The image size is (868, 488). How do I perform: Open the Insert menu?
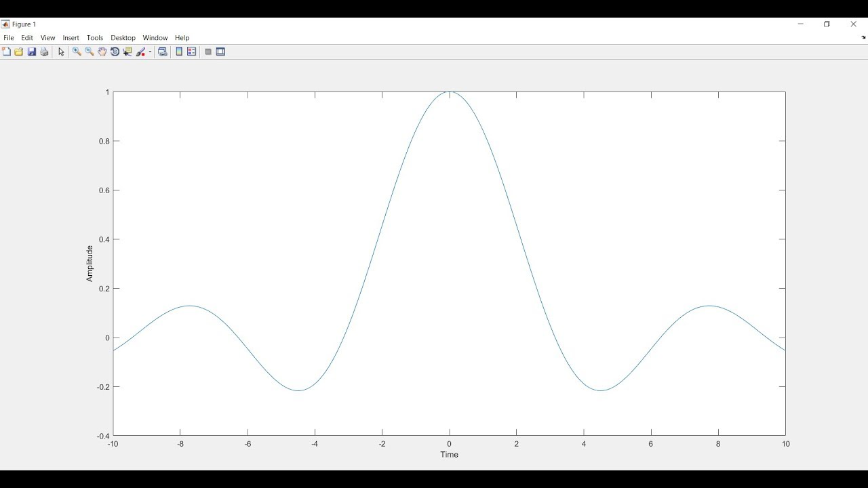[71, 38]
